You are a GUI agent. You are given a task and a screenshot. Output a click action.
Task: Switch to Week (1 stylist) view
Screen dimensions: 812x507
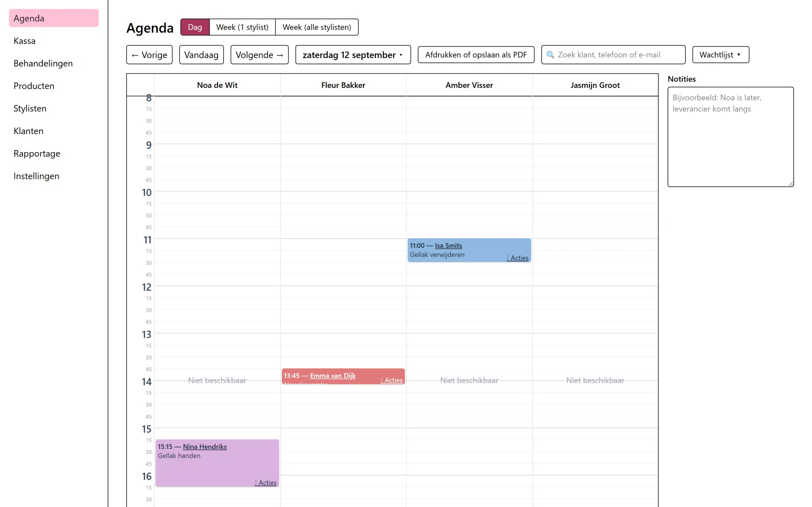click(242, 27)
